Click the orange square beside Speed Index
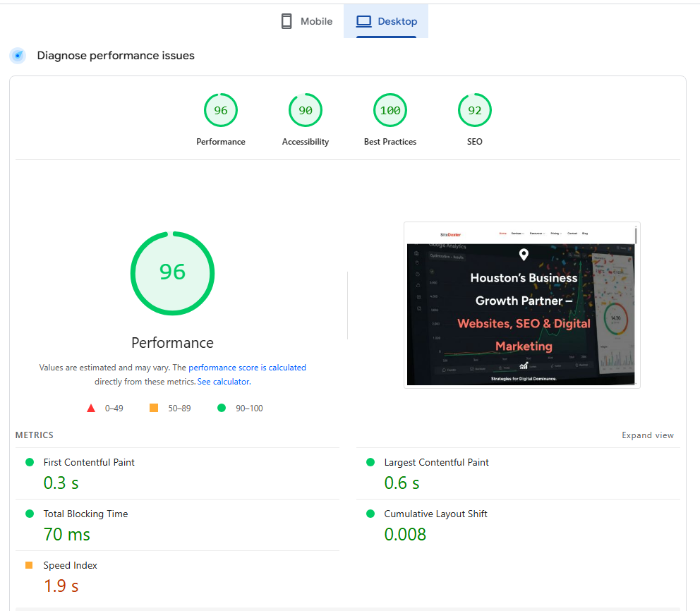The image size is (700, 611). point(29,565)
